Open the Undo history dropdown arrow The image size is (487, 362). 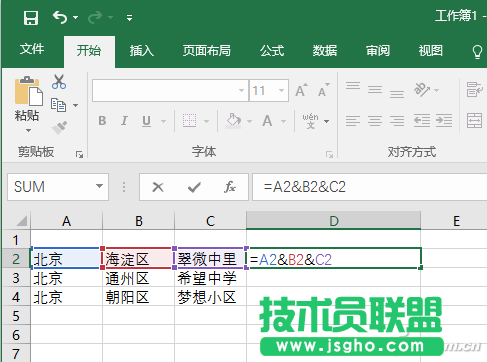click(x=76, y=17)
